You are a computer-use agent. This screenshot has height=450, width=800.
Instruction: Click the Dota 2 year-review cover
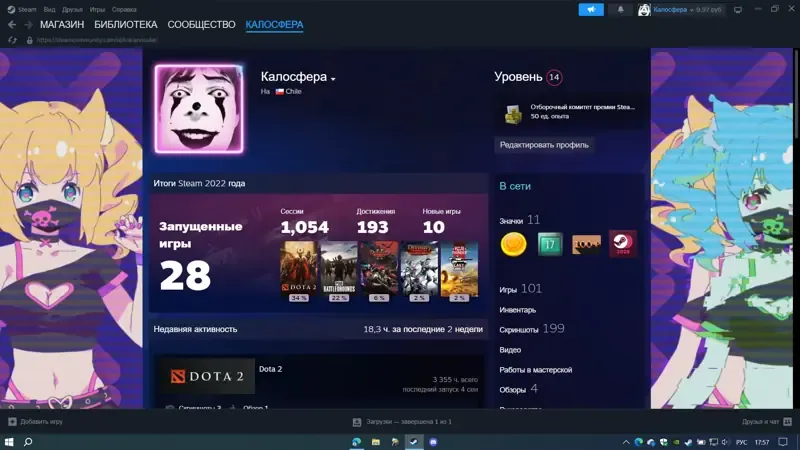pos(299,269)
